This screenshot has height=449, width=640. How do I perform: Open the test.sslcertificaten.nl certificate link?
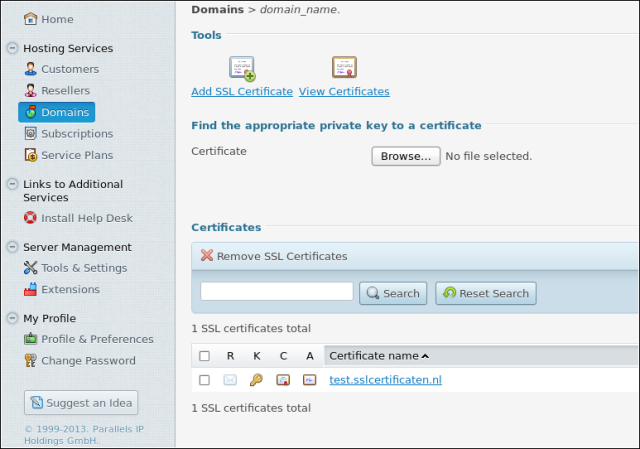coord(385,380)
